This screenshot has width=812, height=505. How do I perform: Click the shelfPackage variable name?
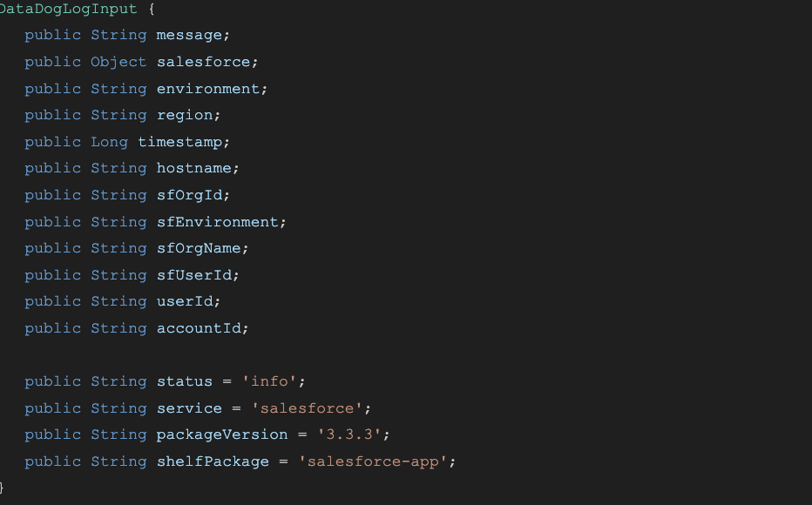tap(213, 461)
